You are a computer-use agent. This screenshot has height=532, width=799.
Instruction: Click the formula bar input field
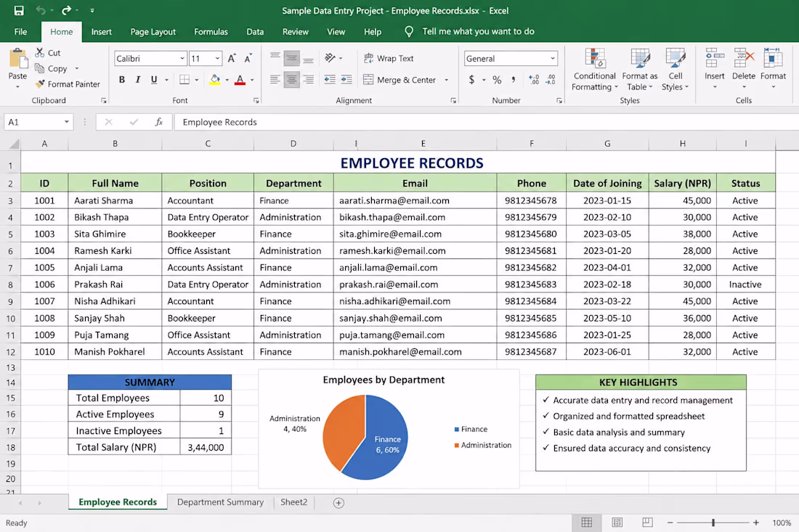tap(487, 122)
